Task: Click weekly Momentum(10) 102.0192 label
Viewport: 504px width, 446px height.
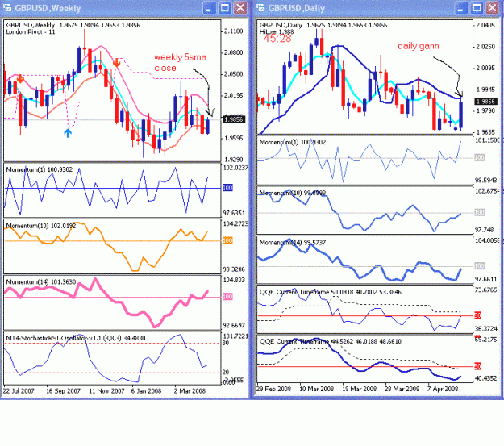Action: coord(41,226)
